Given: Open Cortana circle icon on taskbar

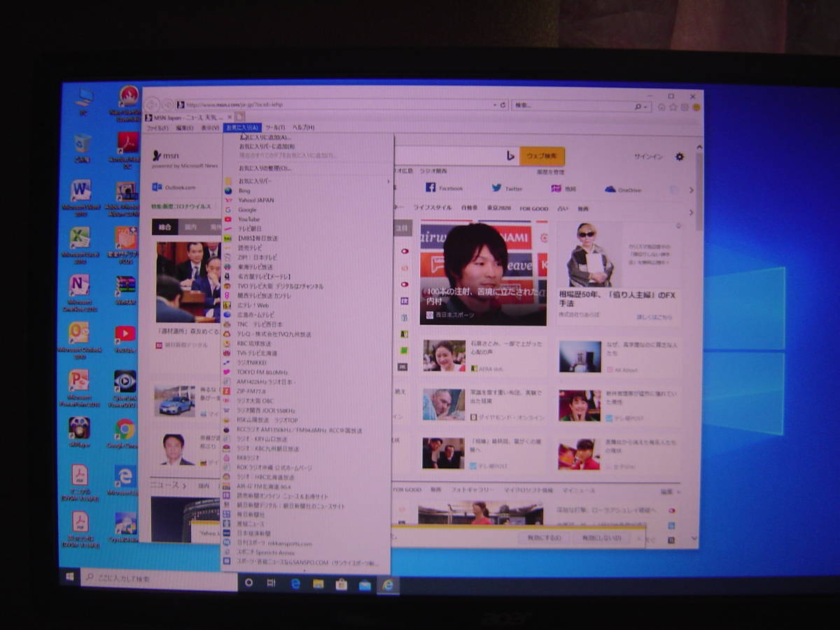Looking at the screenshot, I should click(248, 582).
